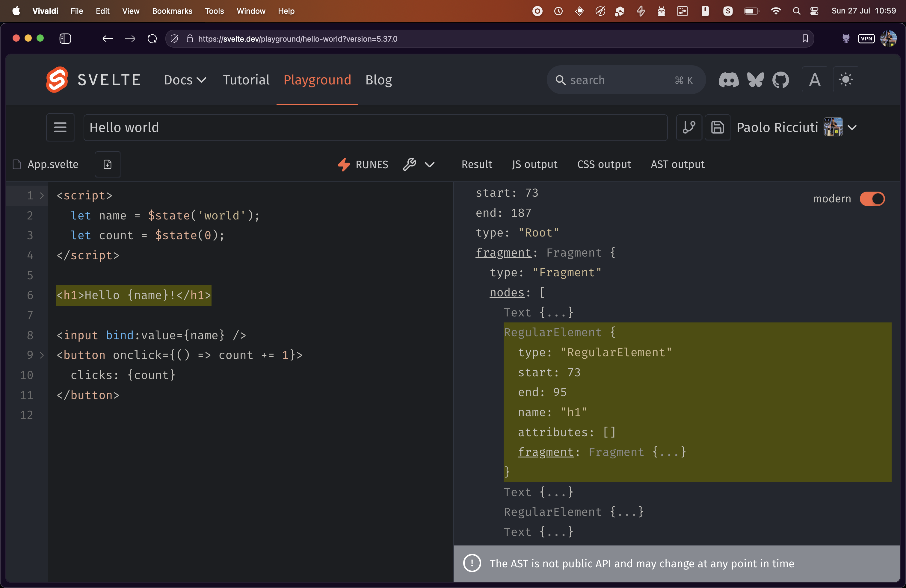Click the font size 'A' icon
Viewport: 906px width, 588px height.
click(815, 80)
